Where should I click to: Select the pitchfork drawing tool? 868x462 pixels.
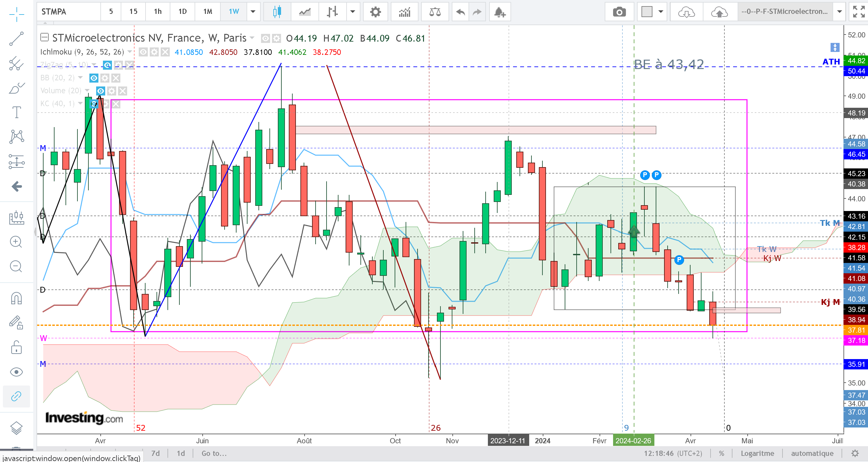16,63
